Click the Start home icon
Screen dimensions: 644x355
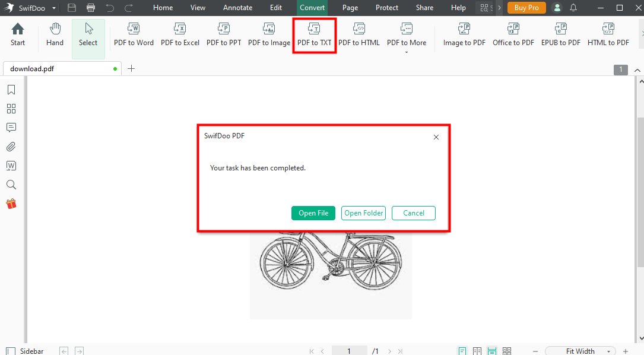tap(18, 35)
